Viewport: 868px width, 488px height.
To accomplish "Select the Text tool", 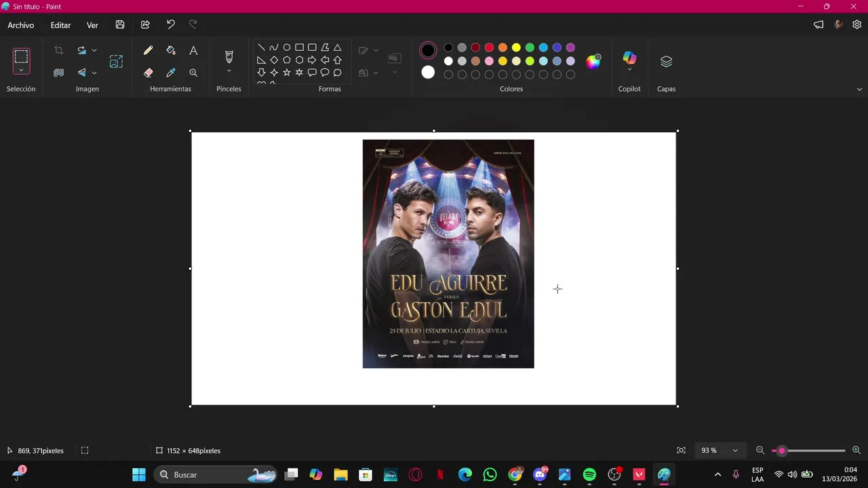I will (x=193, y=51).
